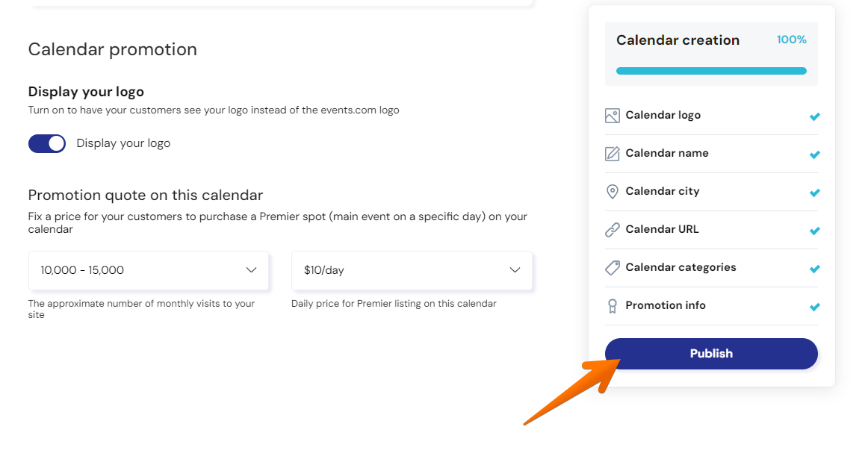Click the Display your logo switch label
This screenshot has height=462, width=868.
[123, 143]
